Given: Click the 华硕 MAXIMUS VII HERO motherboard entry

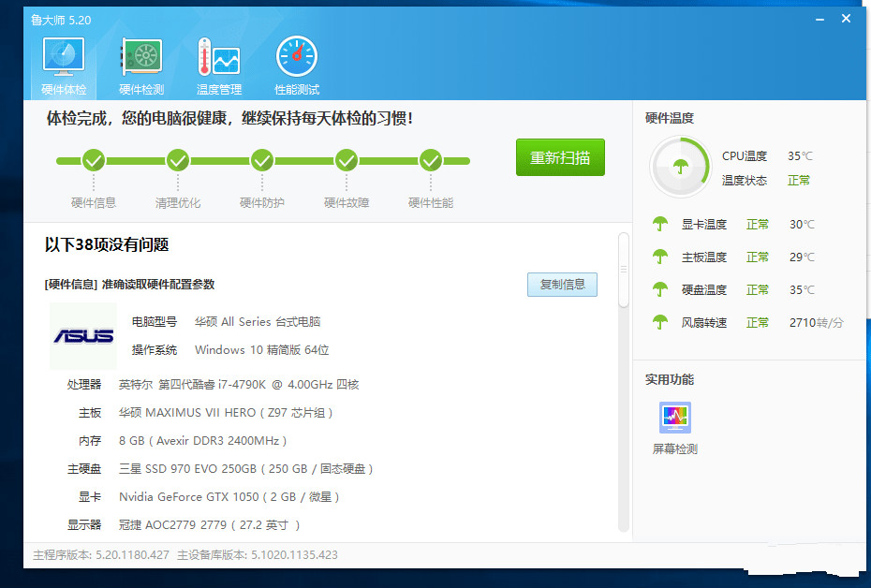Looking at the screenshot, I should [226, 413].
